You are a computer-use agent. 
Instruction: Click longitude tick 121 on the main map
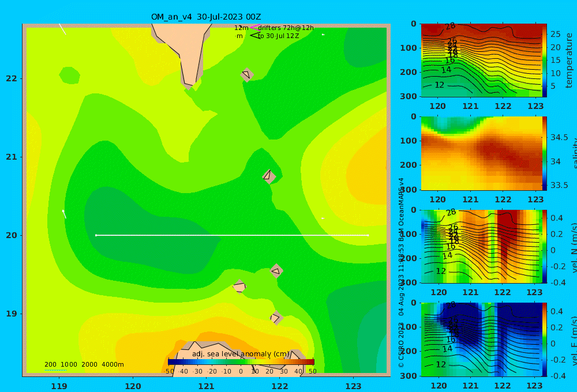tap(206, 386)
